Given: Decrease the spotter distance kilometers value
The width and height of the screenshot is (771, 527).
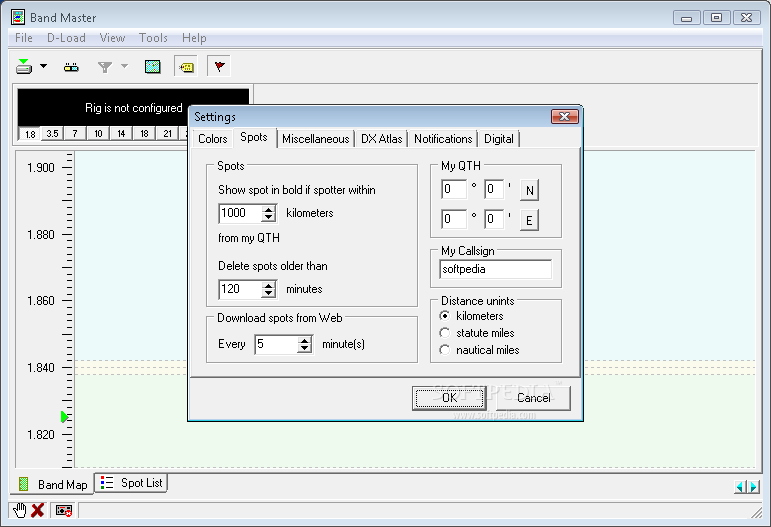Looking at the screenshot, I should click(x=268, y=217).
